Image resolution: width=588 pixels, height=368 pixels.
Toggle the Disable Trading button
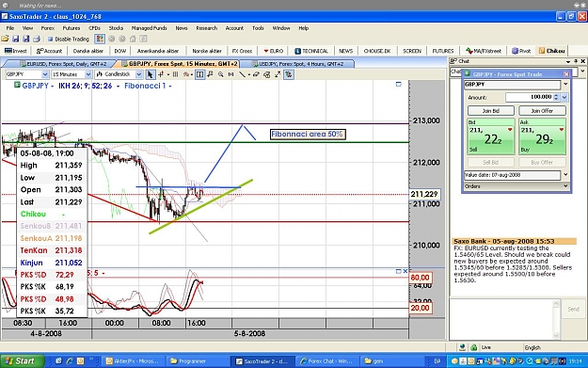[69, 39]
